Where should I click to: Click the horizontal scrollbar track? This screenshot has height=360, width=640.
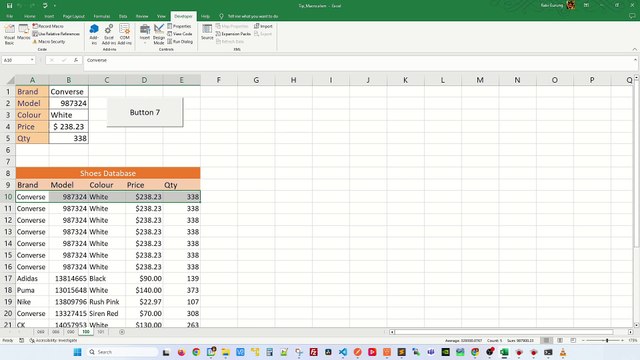pyautogui.click(x=510, y=332)
